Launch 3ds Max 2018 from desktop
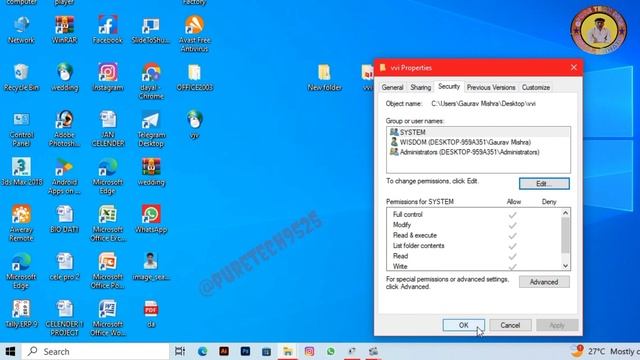Viewport: 640px width, 360px height. [21, 172]
